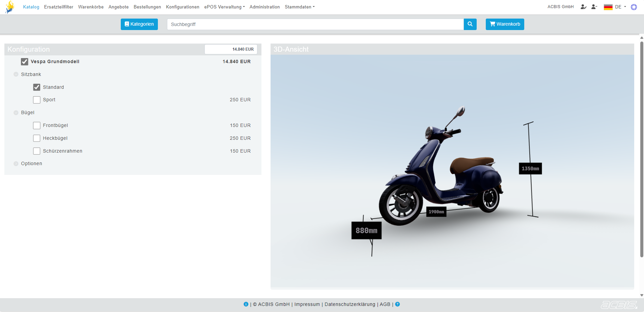Click the © ACBIS GmbH footer text

[271, 304]
